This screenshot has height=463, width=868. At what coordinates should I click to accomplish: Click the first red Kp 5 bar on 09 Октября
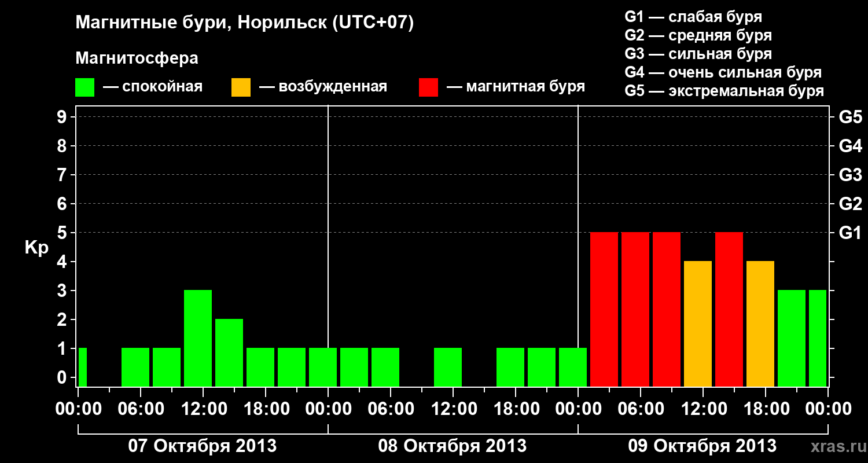coord(604,309)
